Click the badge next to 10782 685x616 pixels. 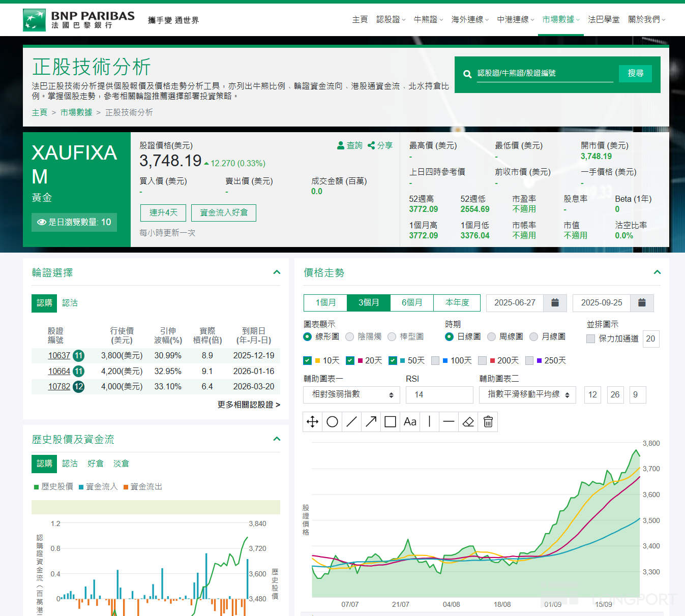click(78, 387)
